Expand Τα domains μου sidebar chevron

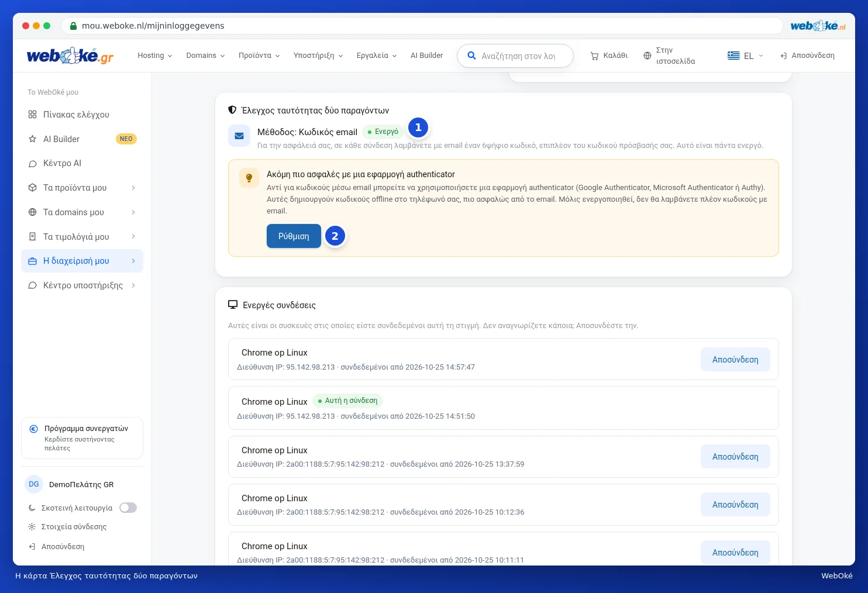pos(133,212)
